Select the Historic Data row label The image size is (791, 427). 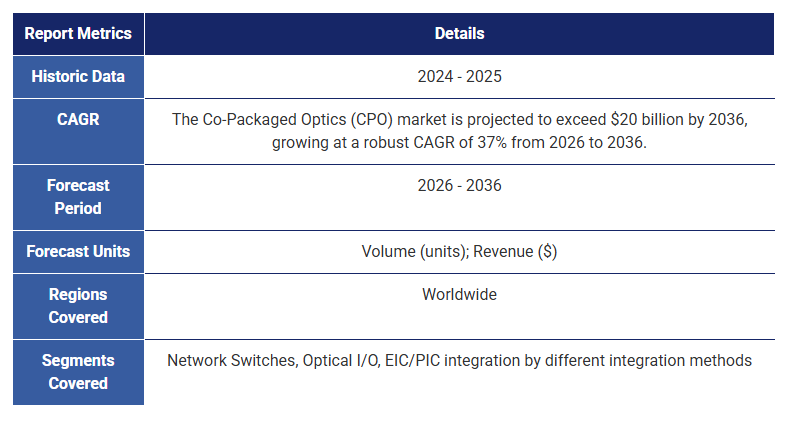tap(78, 76)
